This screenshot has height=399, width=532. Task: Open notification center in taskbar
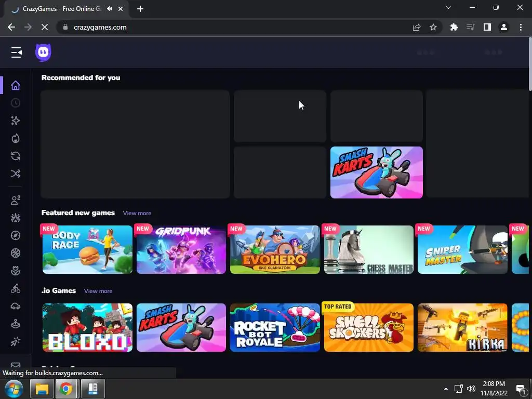tap(521, 389)
